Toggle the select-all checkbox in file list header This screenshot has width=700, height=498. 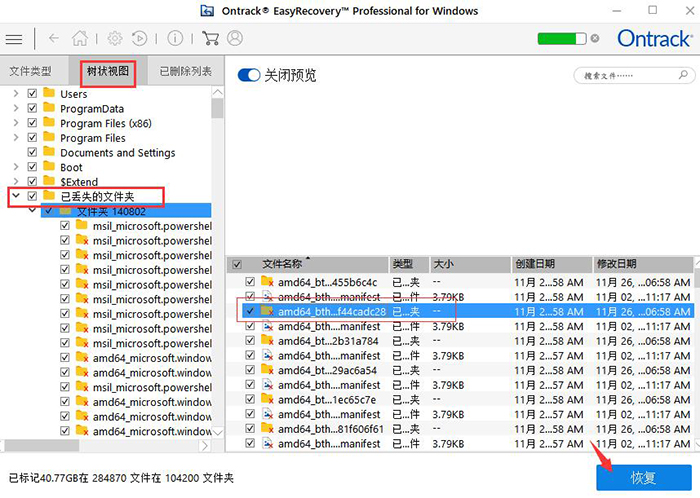coord(237,265)
